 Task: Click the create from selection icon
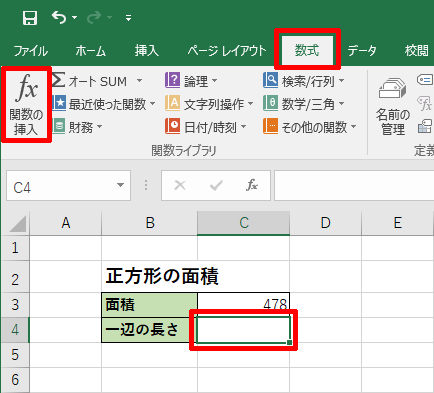(x=425, y=126)
